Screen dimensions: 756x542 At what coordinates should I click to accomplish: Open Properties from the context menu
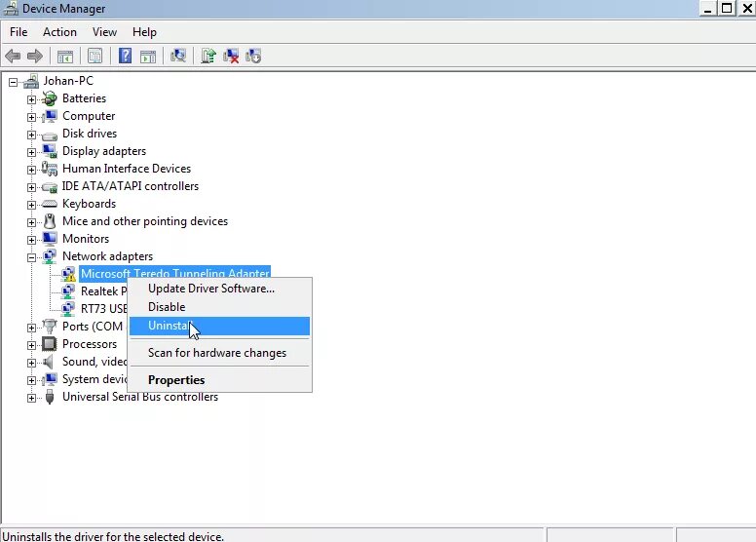219,380
